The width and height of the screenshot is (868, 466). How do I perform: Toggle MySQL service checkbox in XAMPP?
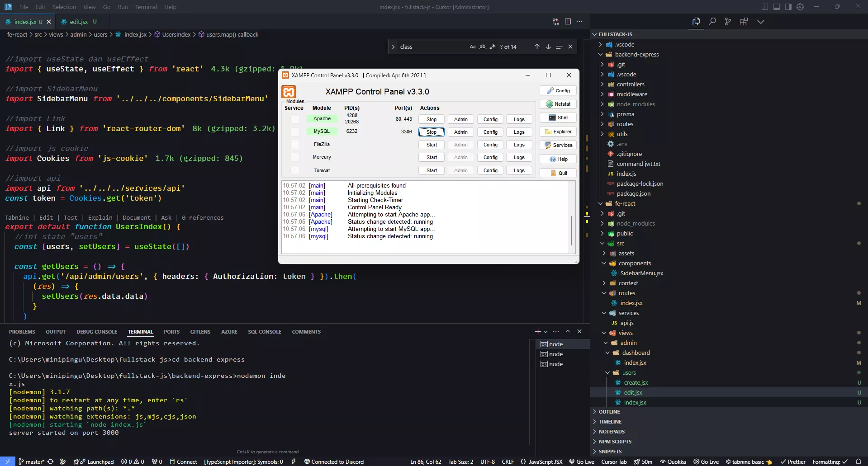295,132
